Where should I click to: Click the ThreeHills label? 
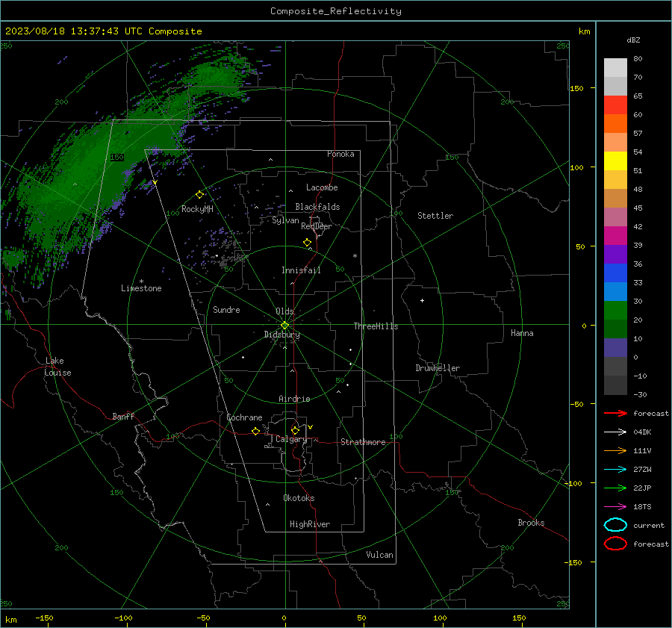[376, 326]
